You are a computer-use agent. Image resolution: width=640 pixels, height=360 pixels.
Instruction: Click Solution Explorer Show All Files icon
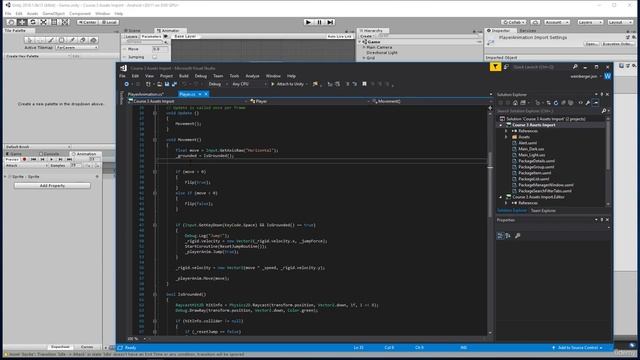coord(571,103)
